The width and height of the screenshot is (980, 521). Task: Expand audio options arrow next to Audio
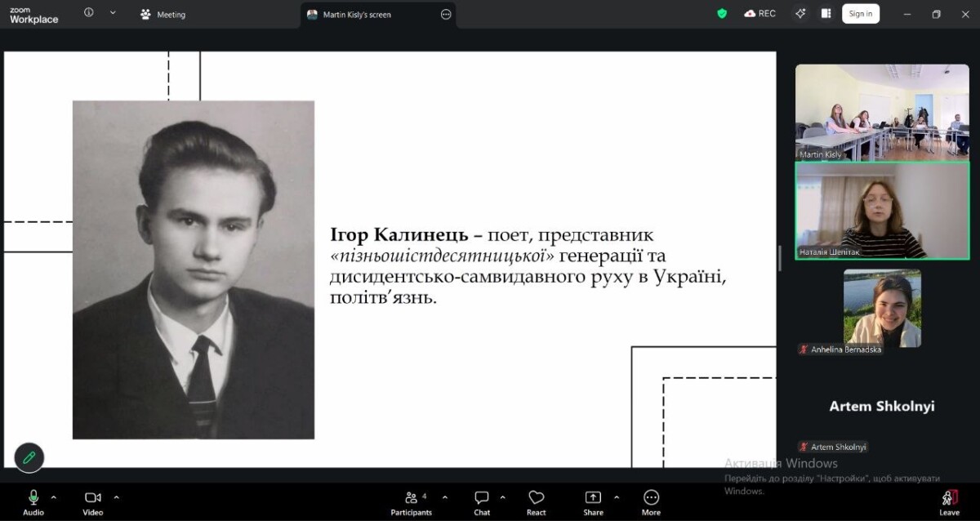tap(54, 497)
